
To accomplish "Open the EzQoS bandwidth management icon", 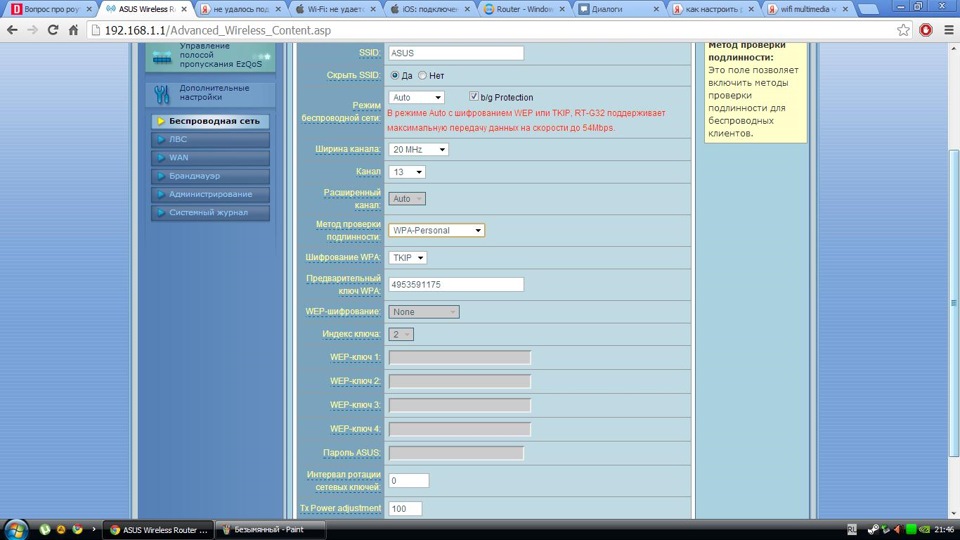I will click(x=162, y=57).
